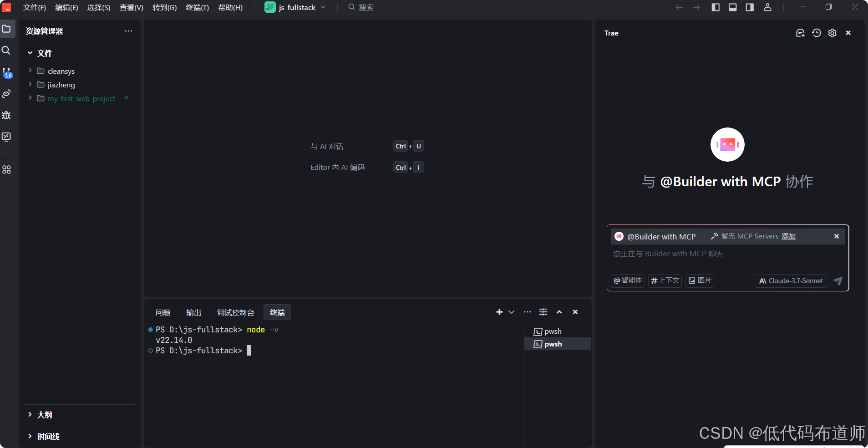Viewport: 868px width, 448px height.
Task: Toggle the secondary side bar layout icon
Action: [x=750, y=7]
